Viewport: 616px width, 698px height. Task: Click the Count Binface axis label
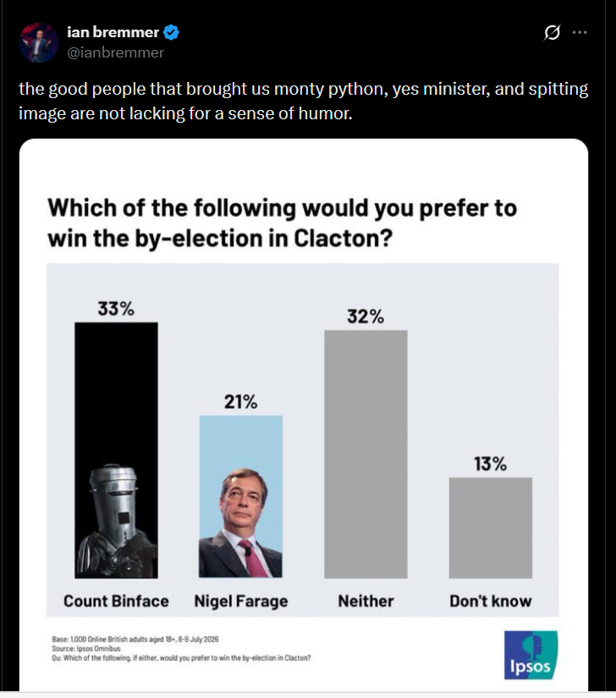coord(116,601)
